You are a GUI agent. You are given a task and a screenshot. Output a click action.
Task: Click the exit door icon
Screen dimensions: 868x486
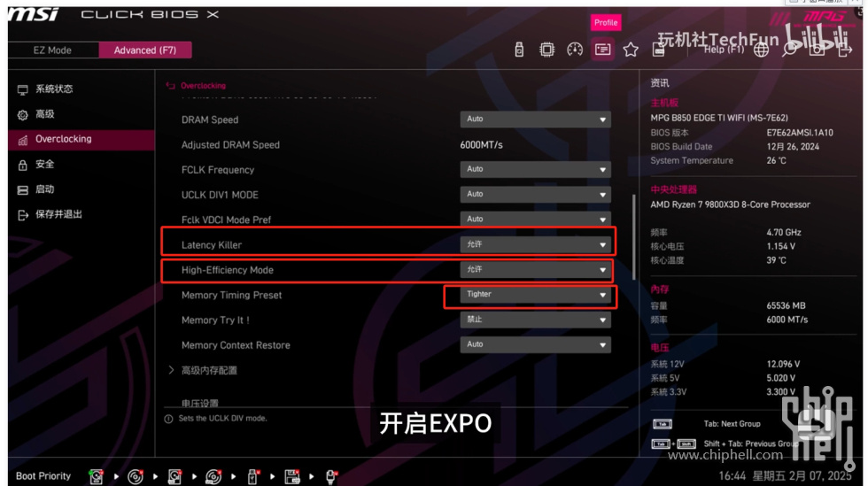click(845, 50)
